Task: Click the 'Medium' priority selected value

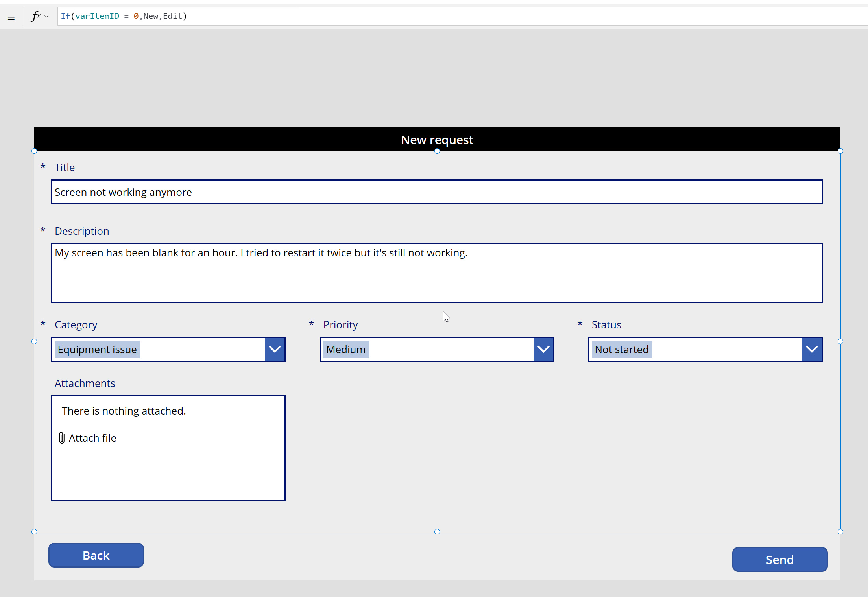Action: tap(346, 349)
